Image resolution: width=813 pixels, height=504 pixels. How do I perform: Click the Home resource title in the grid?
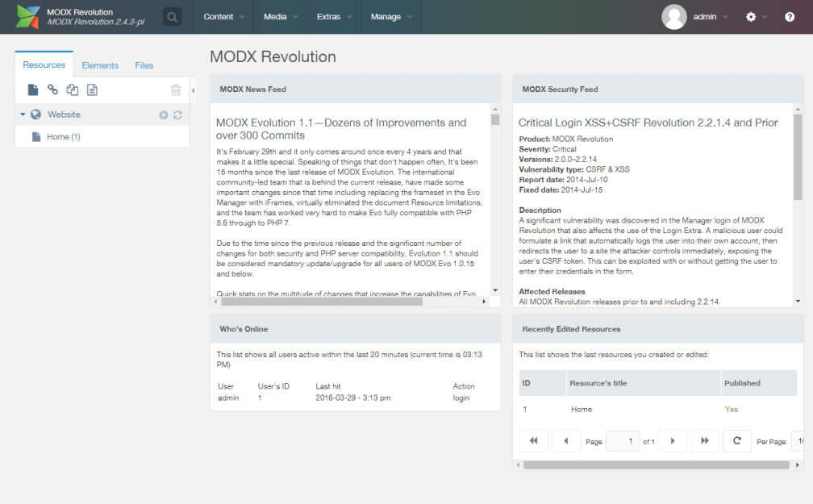(x=582, y=409)
